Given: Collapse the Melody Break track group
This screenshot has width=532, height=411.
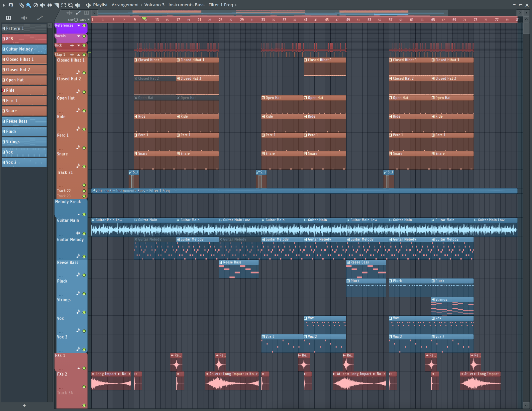Looking at the screenshot, I should click(x=79, y=215).
